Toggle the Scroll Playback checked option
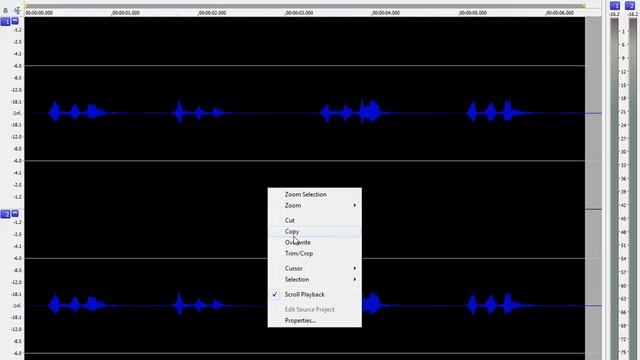Screen dimensions: 640x360 coord(314,294)
